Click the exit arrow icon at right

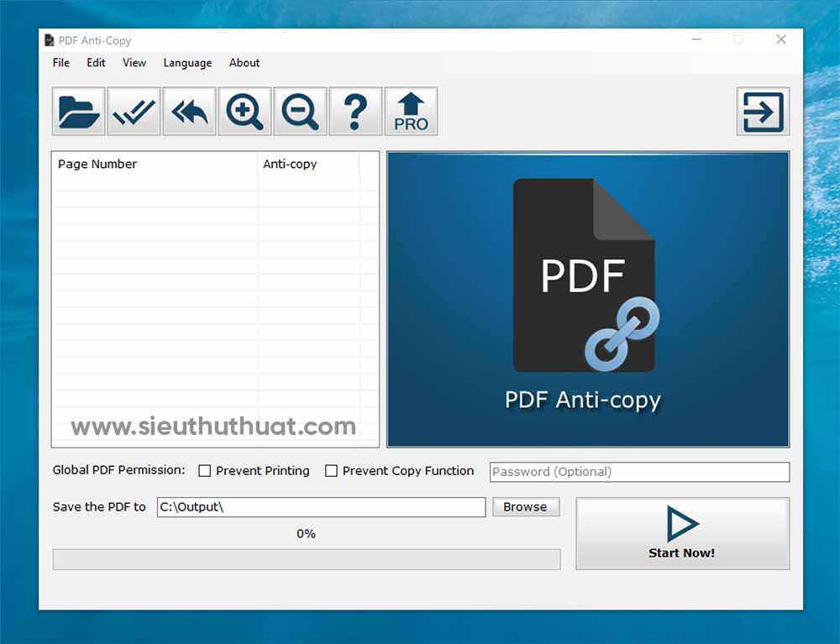pyautogui.click(x=763, y=112)
